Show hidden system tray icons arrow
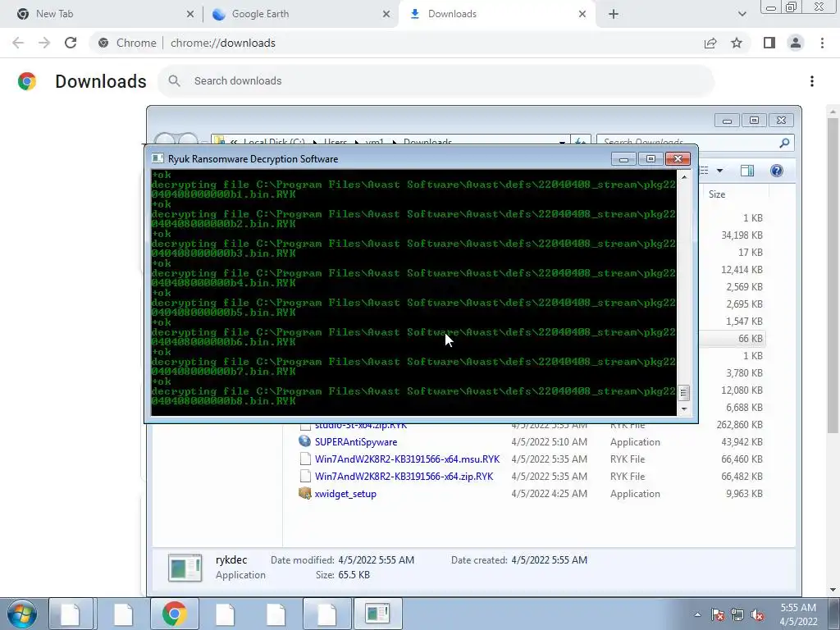Viewport: 840px width, 630px height. pyautogui.click(x=697, y=614)
